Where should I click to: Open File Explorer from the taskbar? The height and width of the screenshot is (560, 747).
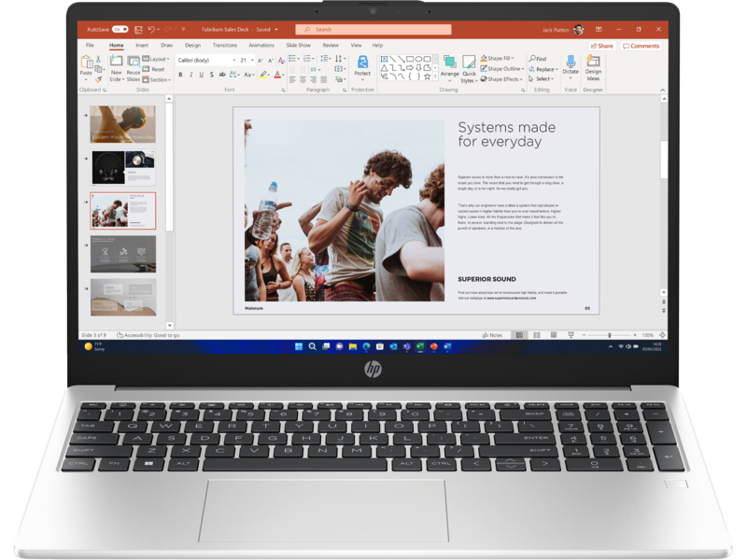(353, 346)
